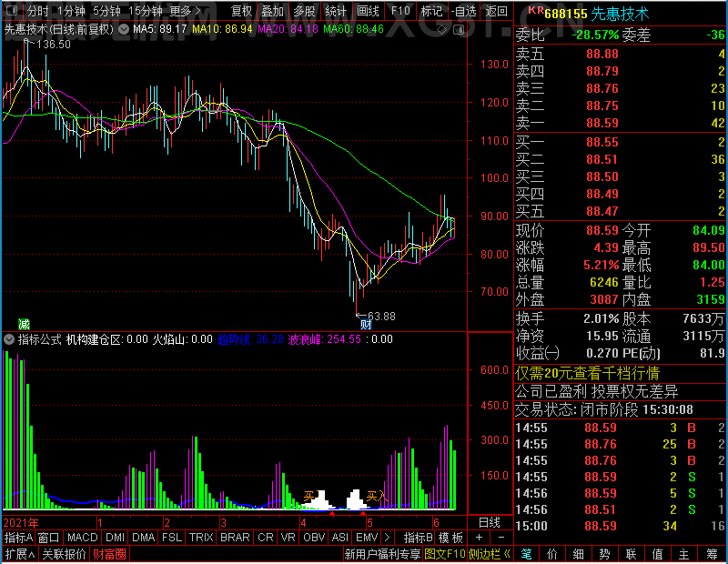Image resolution: width=728 pixels, height=564 pixels.
Task: Click the KR badge before the stock code
Action: click(536, 10)
